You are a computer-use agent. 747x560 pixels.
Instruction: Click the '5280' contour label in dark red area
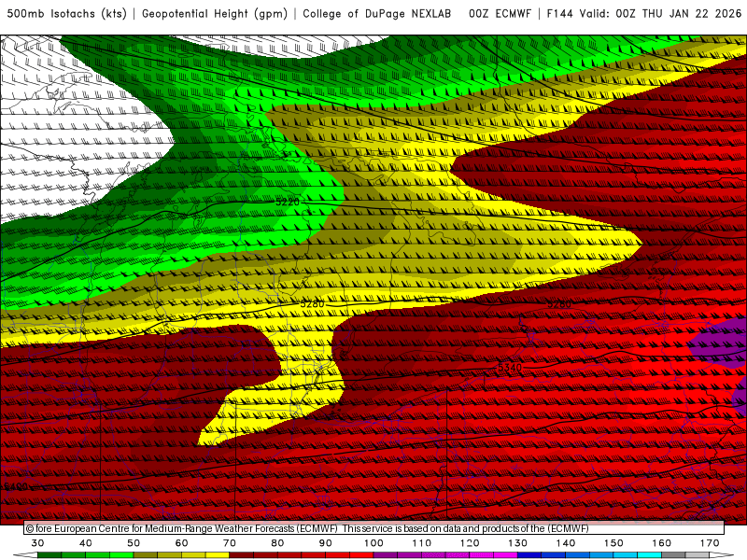[x=558, y=304]
